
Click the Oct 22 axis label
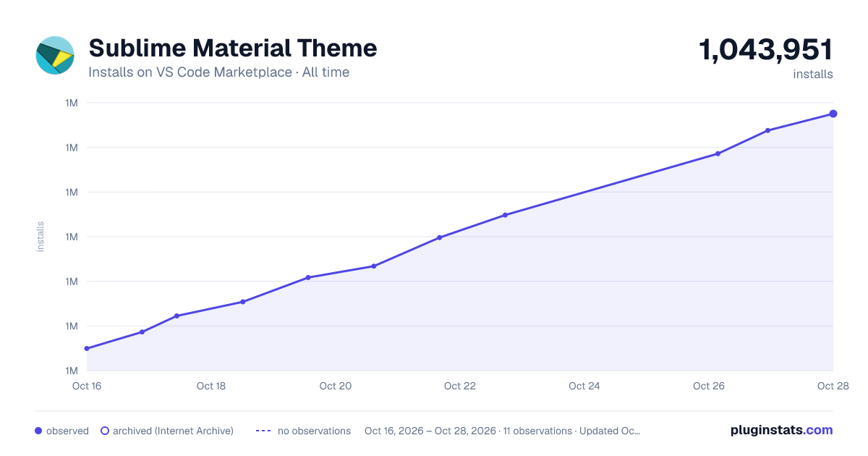(x=460, y=386)
